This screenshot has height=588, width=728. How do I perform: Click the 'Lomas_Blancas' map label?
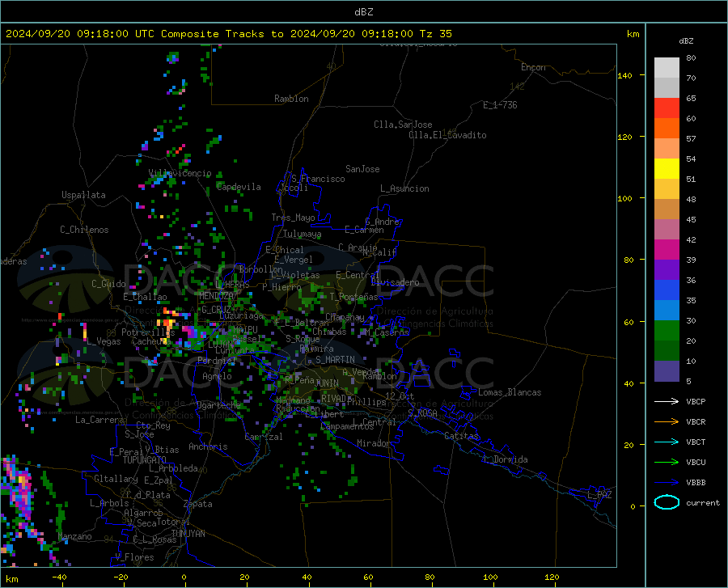[510, 392]
